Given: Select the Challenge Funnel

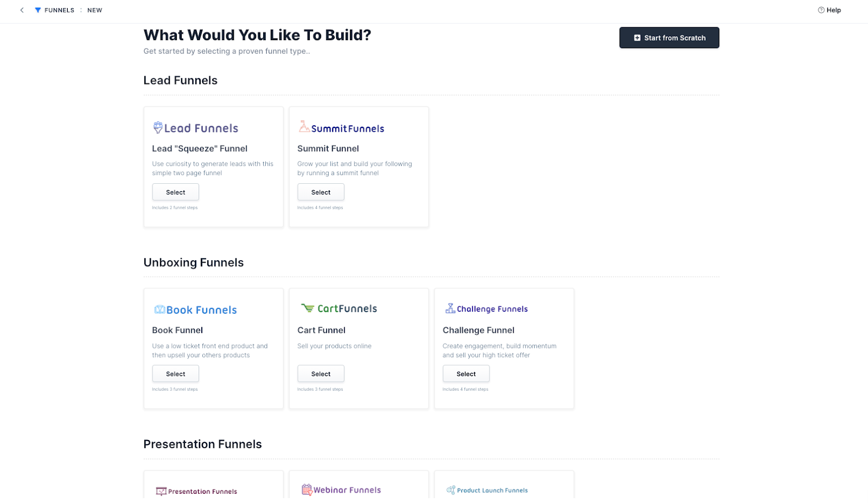Looking at the screenshot, I should click(466, 373).
